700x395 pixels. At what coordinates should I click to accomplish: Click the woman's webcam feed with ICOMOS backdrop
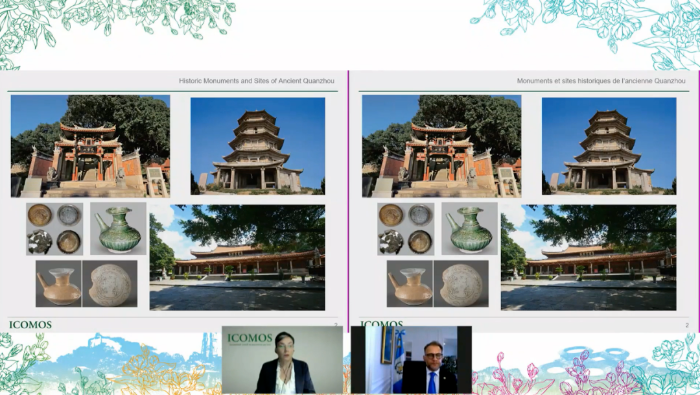coord(282,360)
